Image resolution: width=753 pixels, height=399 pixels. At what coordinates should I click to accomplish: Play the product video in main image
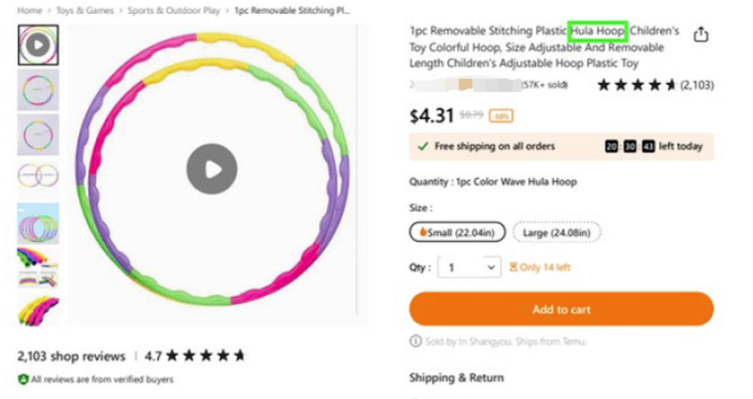212,169
